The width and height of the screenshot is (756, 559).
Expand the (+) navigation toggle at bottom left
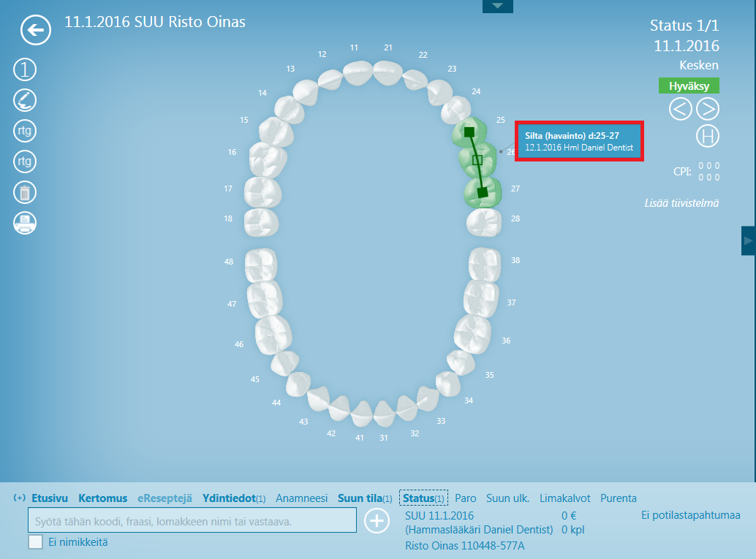pos(20,498)
